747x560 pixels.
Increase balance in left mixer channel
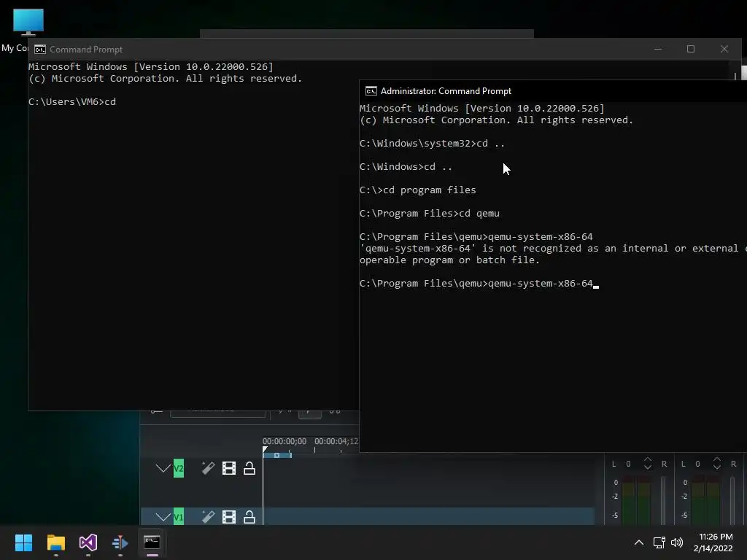(648, 460)
